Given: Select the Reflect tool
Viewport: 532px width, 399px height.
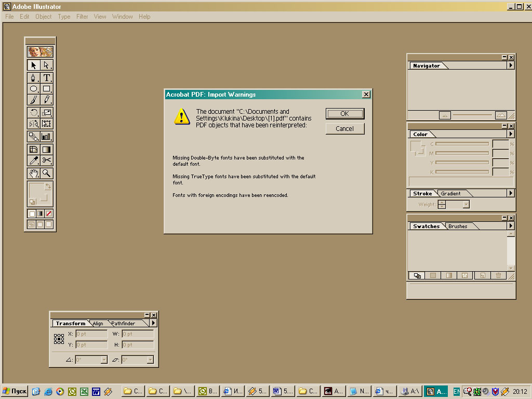Looking at the screenshot, I should pos(33,124).
